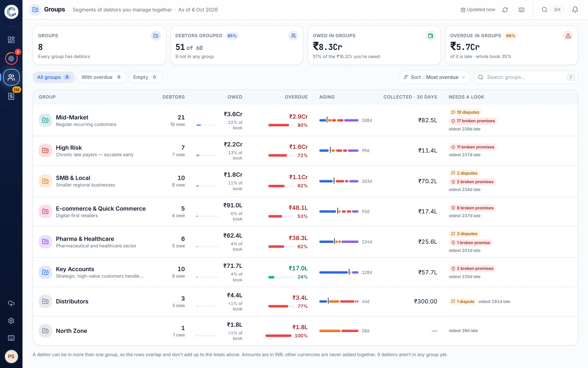Image resolution: width=588 pixels, height=368 pixels.
Task: Click the Collected · 30 days column header
Action: 410,97
